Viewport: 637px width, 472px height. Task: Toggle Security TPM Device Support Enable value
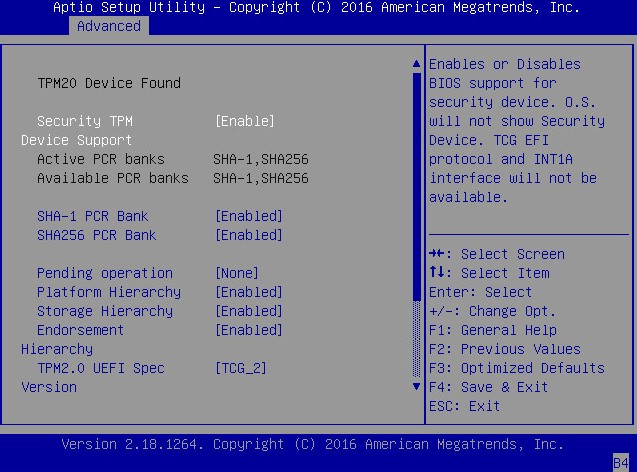pyautogui.click(x=245, y=121)
